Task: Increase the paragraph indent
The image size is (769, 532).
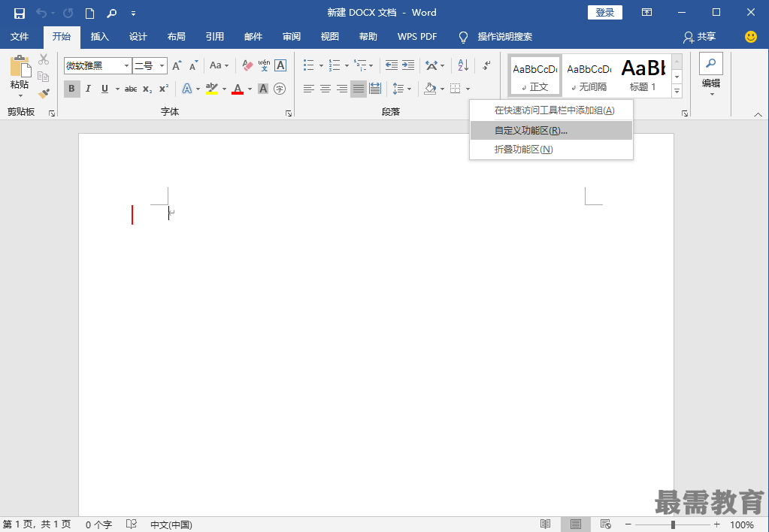Action: [x=408, y=65]
